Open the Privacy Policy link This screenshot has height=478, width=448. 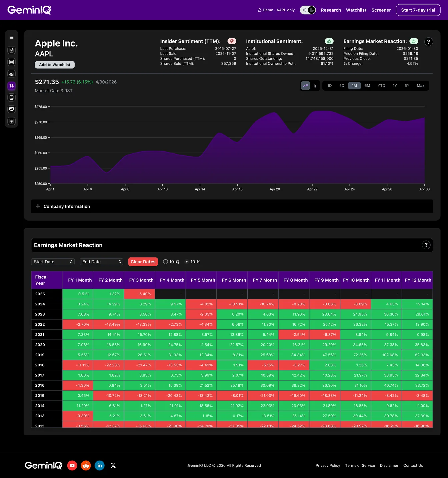click(328, 465)
